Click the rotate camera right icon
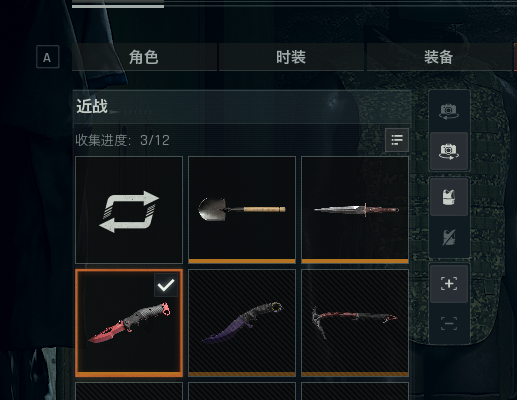Screen dimensions: 517x400 point(449,151)
